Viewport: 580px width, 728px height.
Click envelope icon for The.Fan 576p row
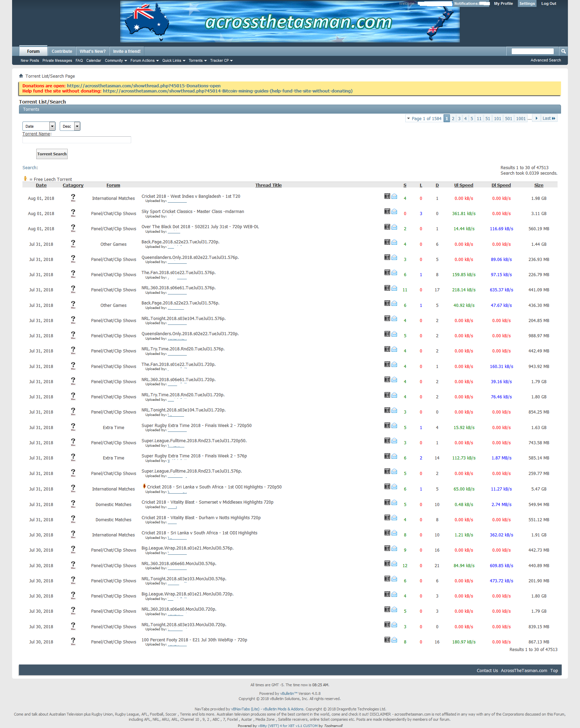click(394, 272)
